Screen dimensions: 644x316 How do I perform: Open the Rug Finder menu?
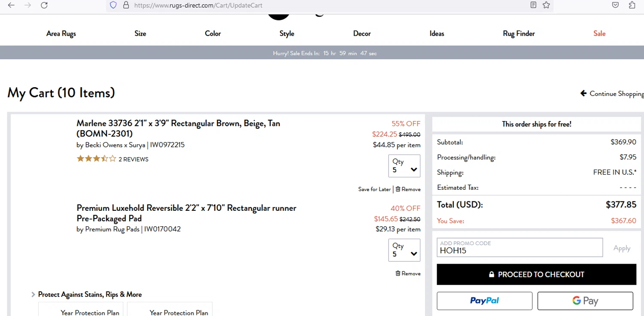(519, 33)
